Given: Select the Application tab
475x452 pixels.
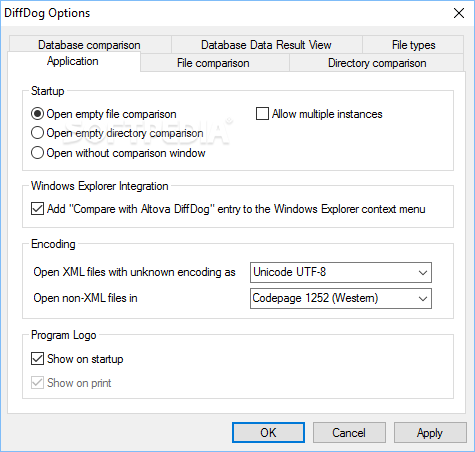Looking at the screenshot, I should point(73,61).
